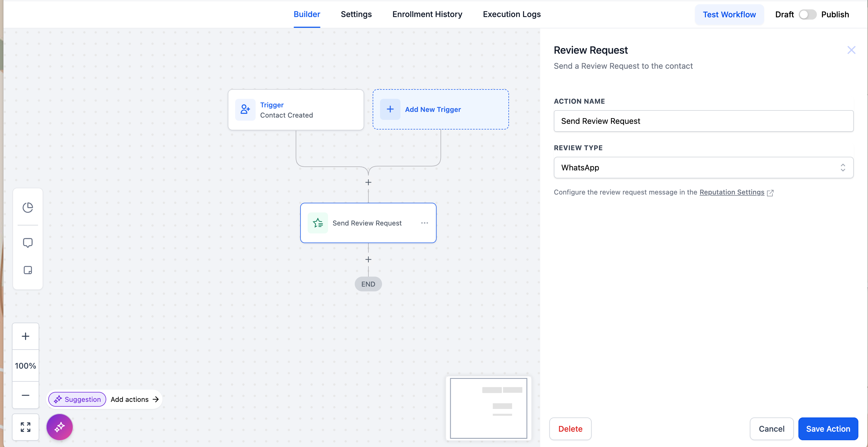Screen dimensions: 868x447
Task: Zoom in with the plus button
Action: [x=26, y=336]
